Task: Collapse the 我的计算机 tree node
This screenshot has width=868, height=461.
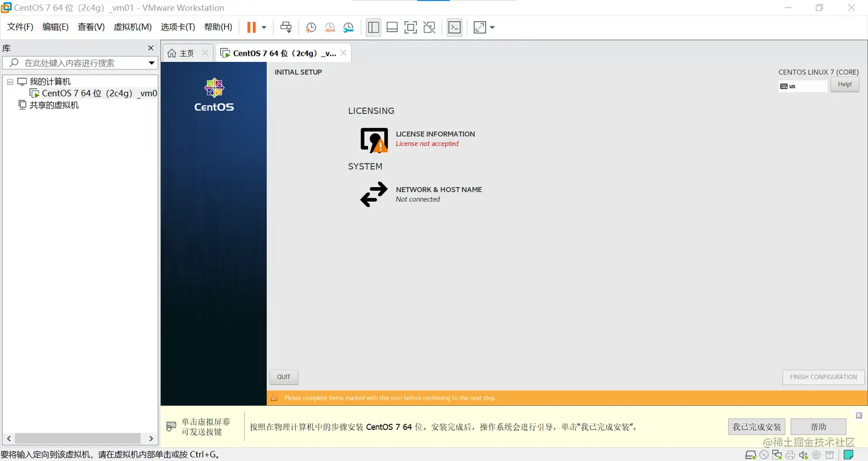Action: click(10, 82)
